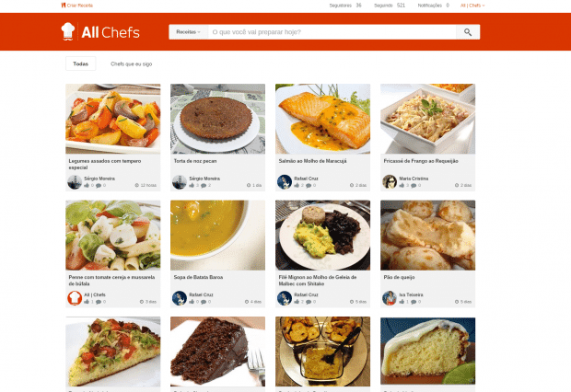The width and height of the screenshot is (571, 392).
Task: Focus the recipe search input field
Action: click(332, 32)
